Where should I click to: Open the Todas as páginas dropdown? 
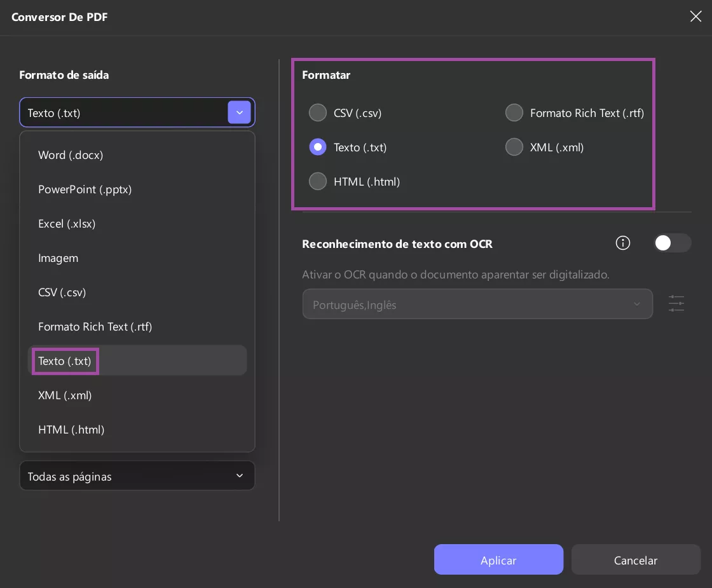pyautogui.click(x=137, y=475)
